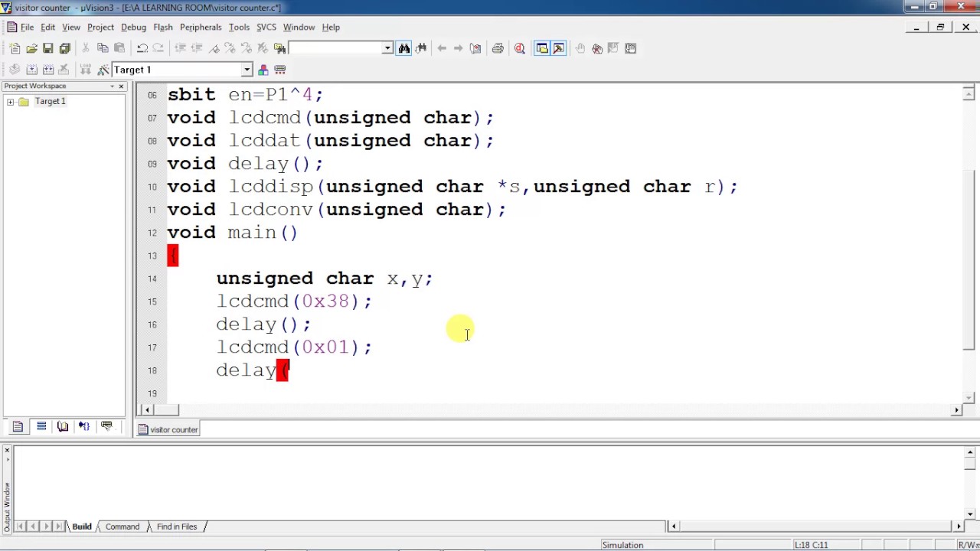
Task: Select the Build output tab
Action: point(82,527)
